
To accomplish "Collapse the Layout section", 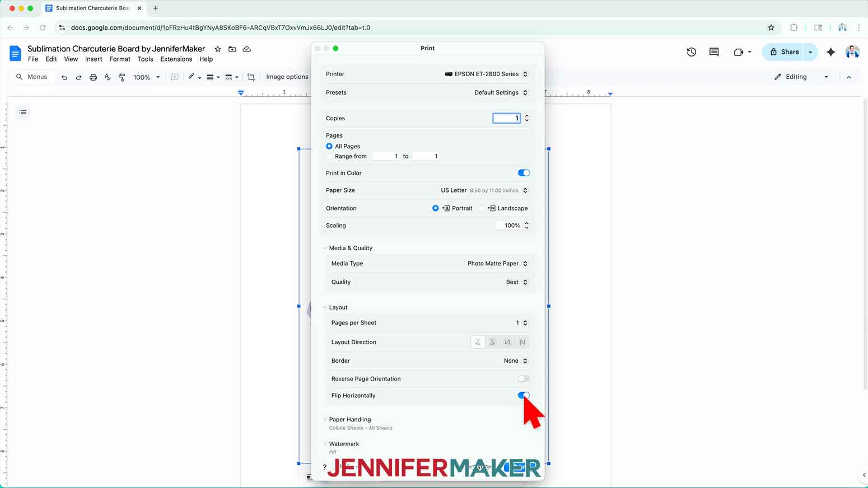I will (x=325, y=307).
